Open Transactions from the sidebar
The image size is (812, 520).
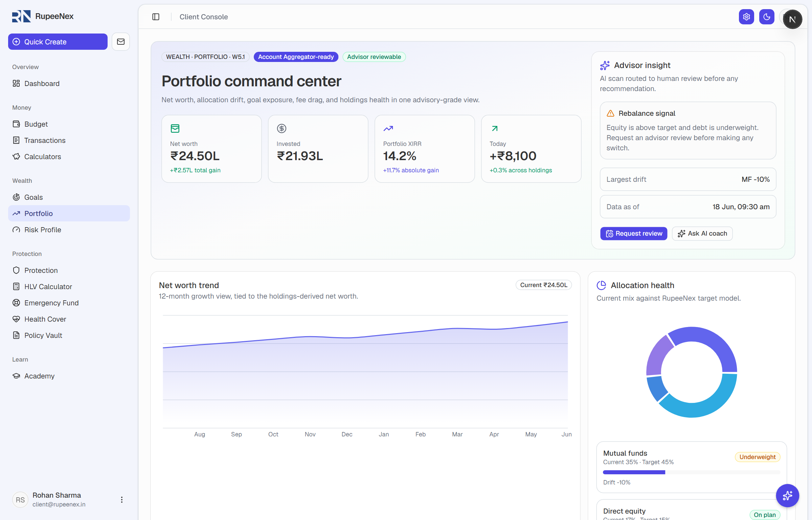[69, 140]
